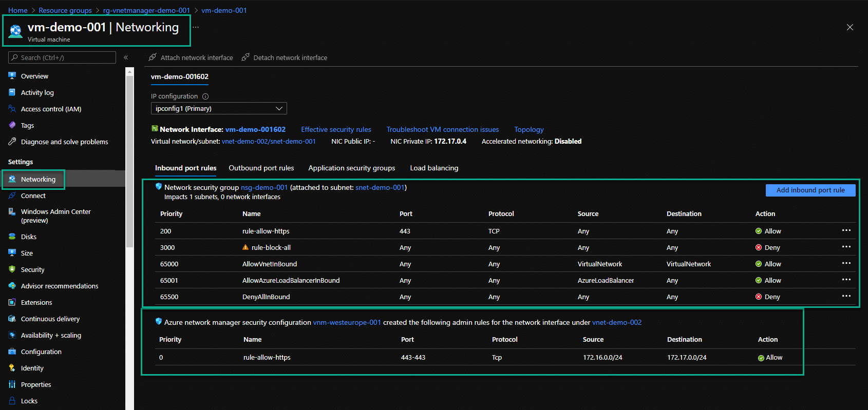The height and width of the screenshot is (410, 868).
Task: Click the Properties icon
Action: (x=12, y=384)
